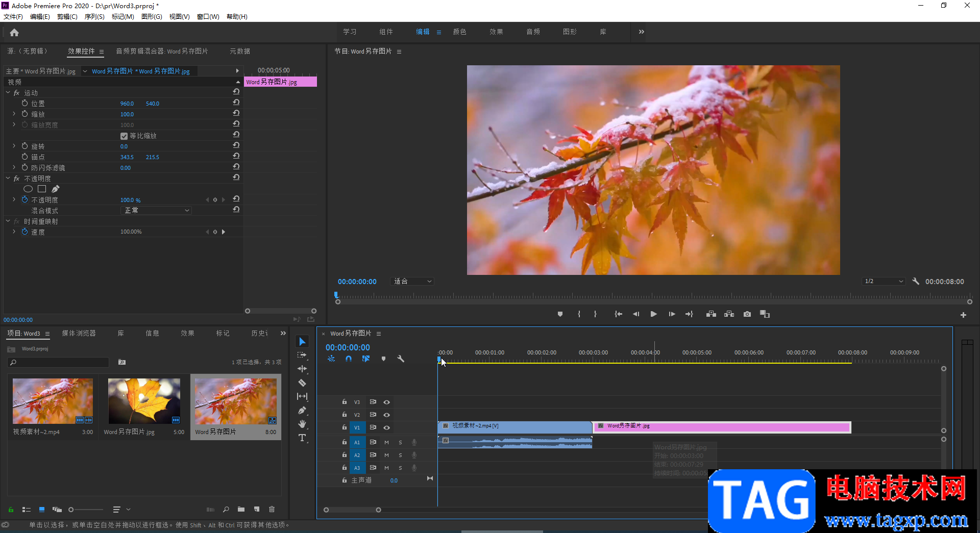Select the Type tool

pyautogui.click(x=302, y=438)
